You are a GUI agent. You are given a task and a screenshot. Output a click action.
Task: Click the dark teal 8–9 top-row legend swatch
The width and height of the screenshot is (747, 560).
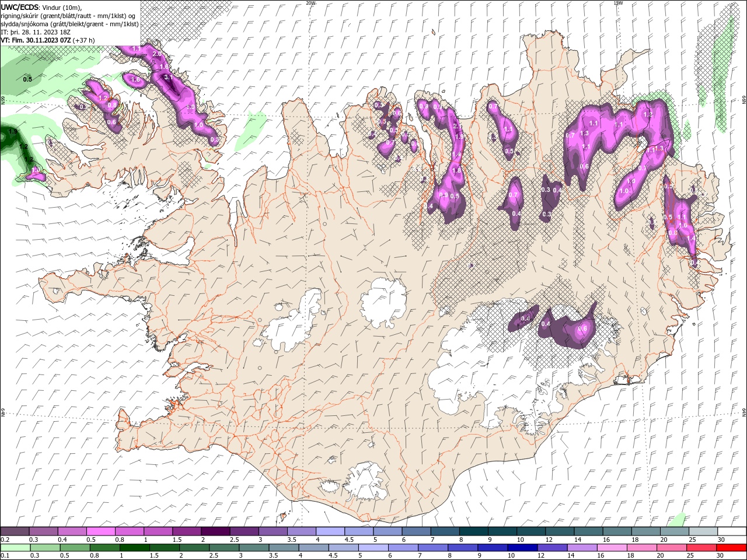473,531
